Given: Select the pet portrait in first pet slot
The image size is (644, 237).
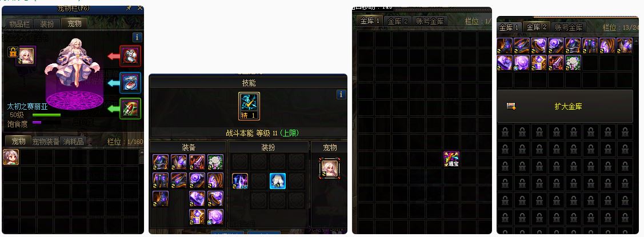Looking at the screenshot, I should tap(11, 157).
